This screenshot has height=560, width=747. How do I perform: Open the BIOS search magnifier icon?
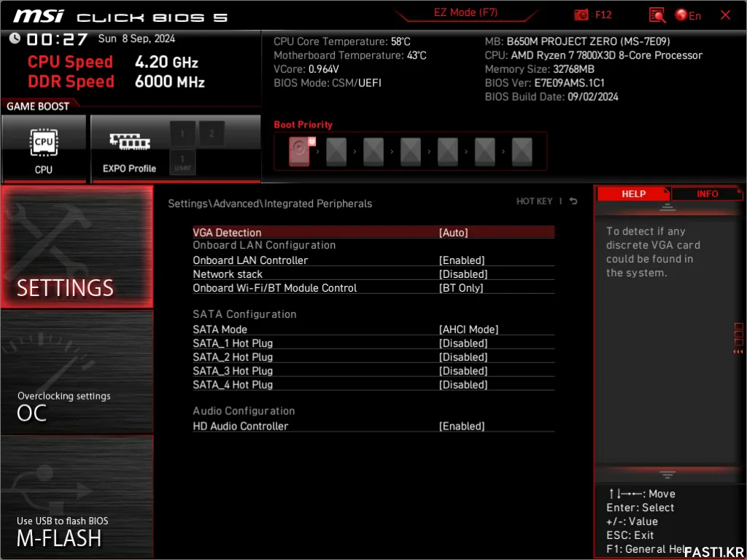[657, 15]
